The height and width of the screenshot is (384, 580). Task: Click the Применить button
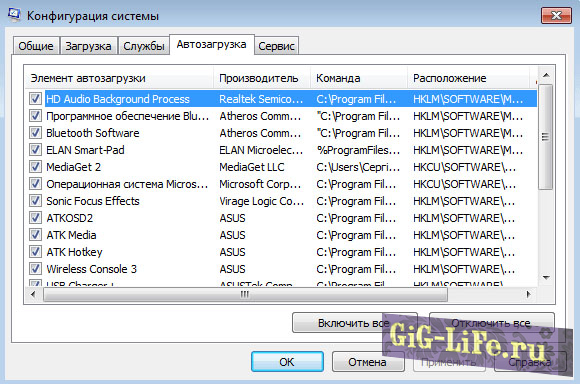point(449,361)
